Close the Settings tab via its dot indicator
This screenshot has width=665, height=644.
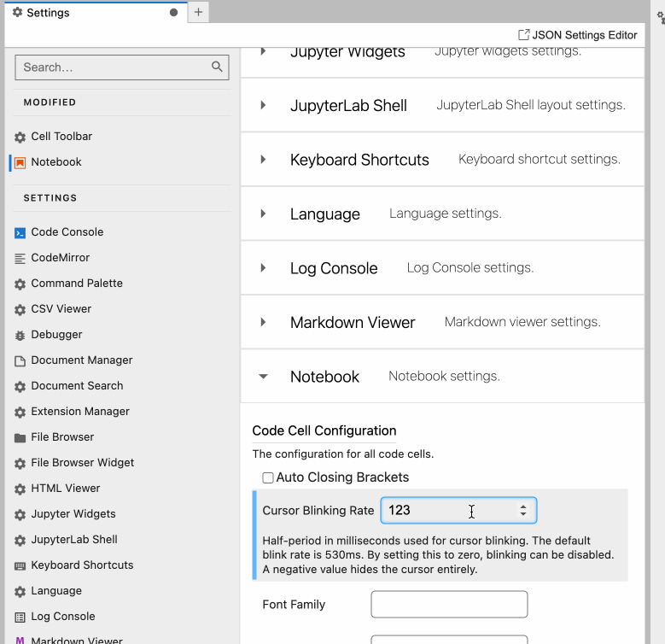coord(173,12)
